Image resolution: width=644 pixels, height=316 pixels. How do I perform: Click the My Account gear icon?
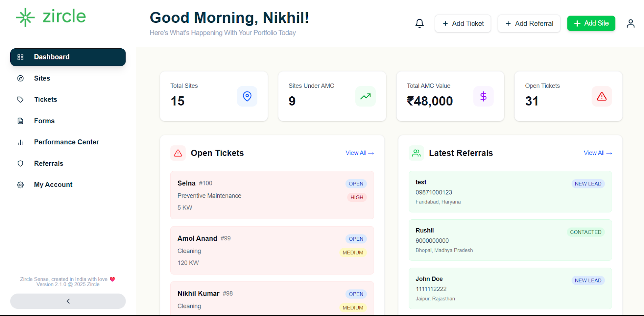coord(20,185)
